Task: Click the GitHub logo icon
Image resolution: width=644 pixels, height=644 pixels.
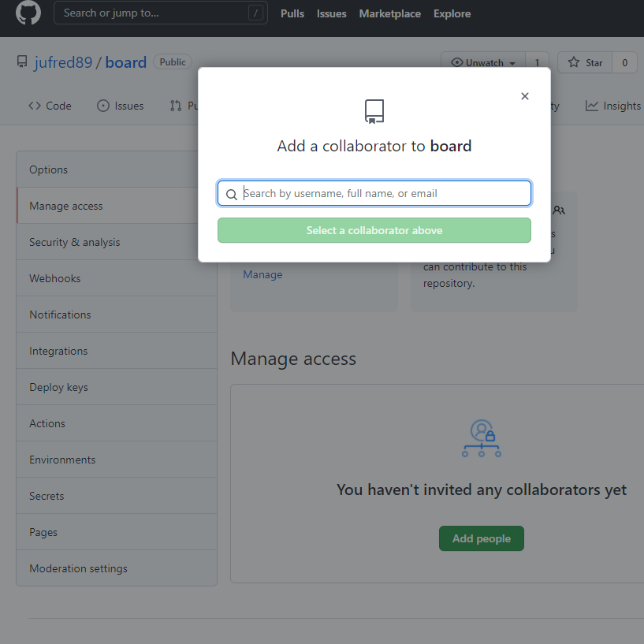Action: (x=28, y=13)
